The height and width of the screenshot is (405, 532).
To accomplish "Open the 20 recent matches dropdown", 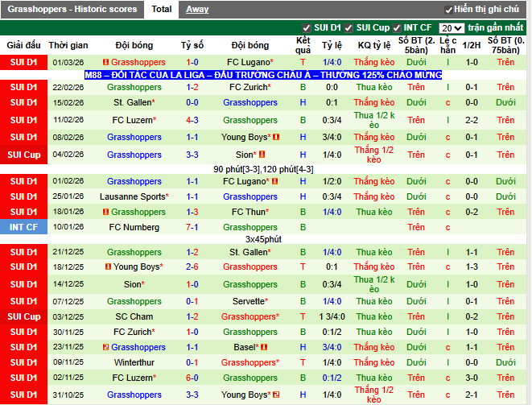I will coord(452,28).
